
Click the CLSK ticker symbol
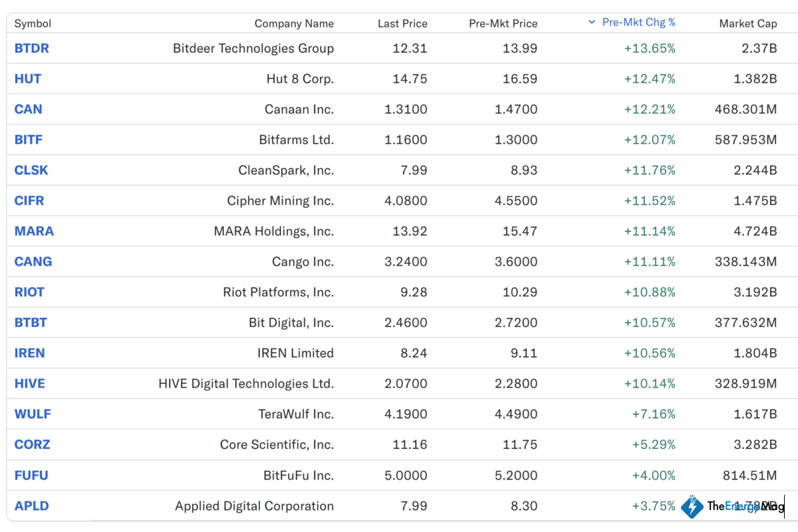31,170
